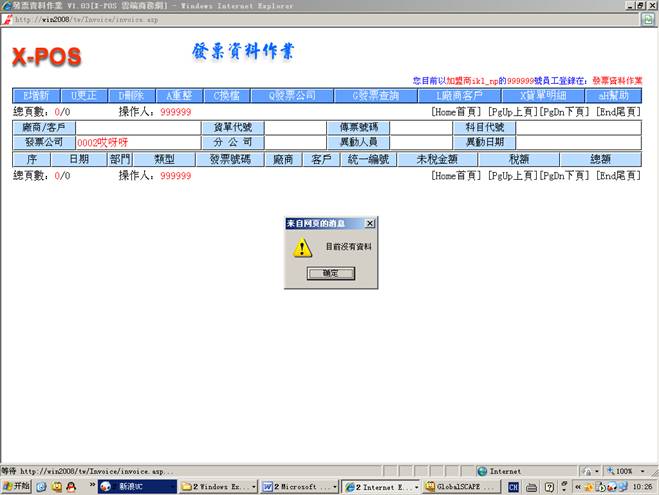
Task: Open the Q發票公司 menu item
Action: [284, 96]
